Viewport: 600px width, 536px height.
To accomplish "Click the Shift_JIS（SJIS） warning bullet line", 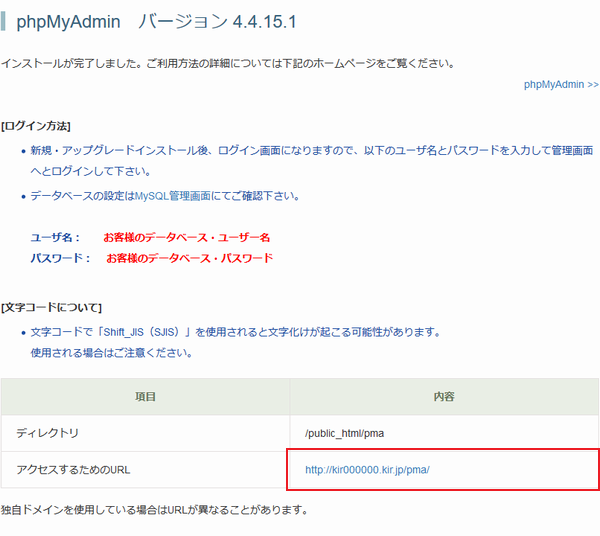I will 235,332.
